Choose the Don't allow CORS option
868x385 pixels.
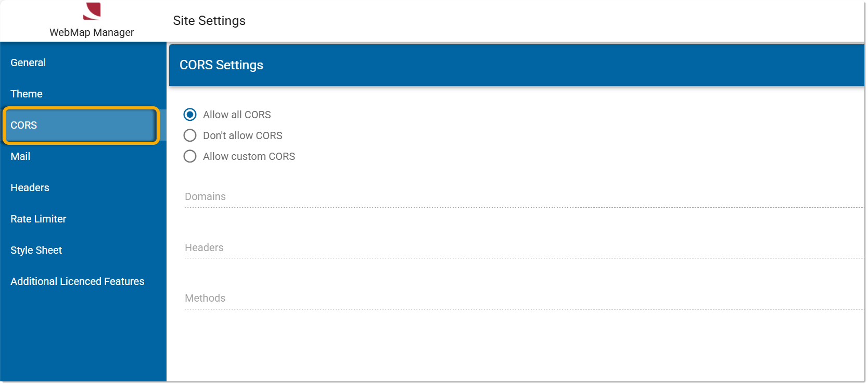click(190, 135)
